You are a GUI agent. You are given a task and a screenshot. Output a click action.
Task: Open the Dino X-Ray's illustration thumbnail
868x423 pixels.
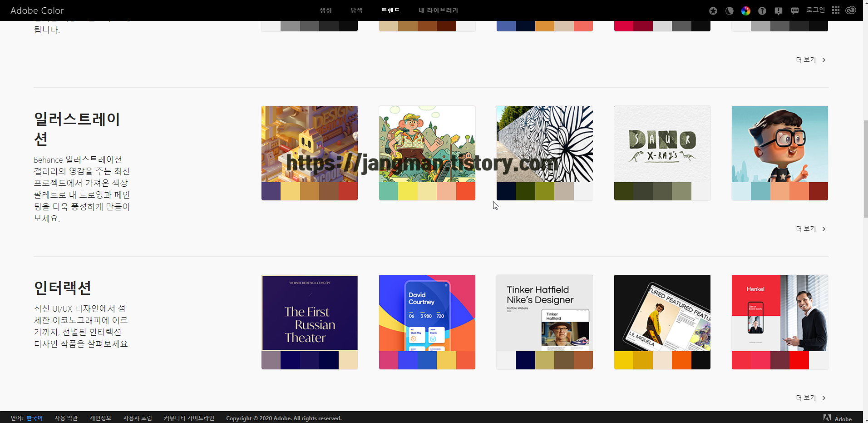[x=662, y=144]
